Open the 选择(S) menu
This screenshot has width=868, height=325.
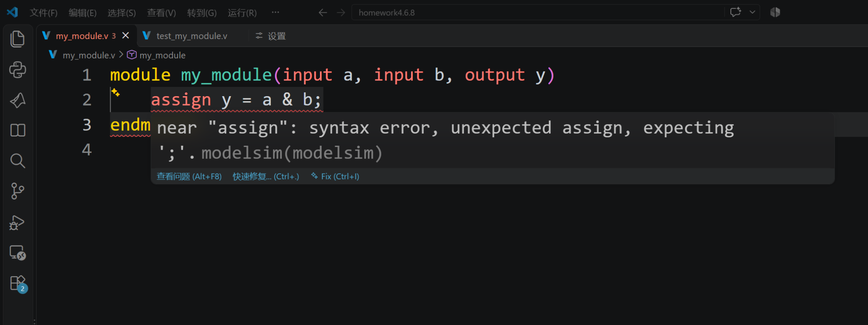pos(122,13)
